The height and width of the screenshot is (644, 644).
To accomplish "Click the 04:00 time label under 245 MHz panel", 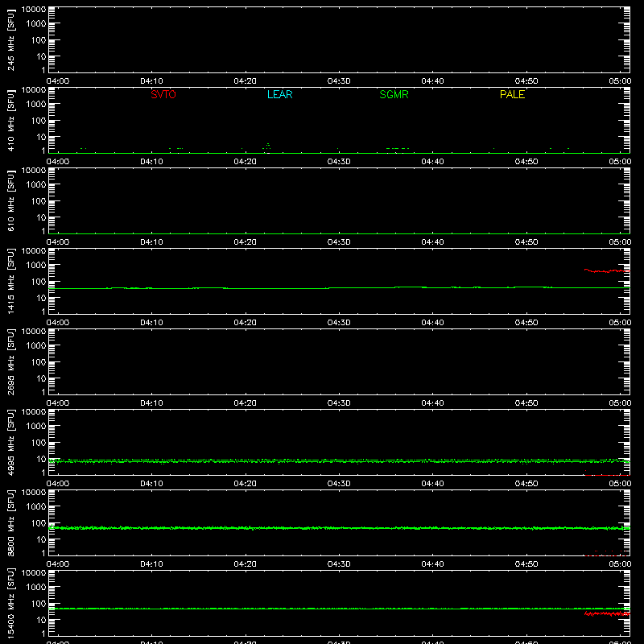I will coord(58,81).
